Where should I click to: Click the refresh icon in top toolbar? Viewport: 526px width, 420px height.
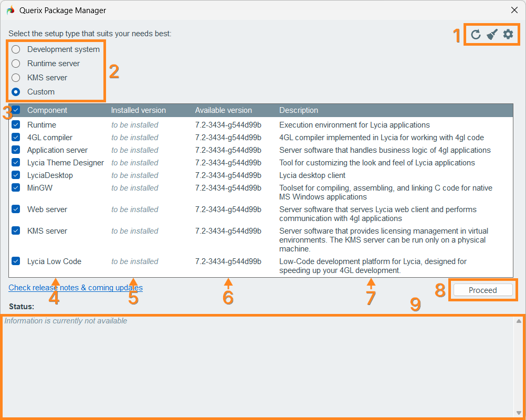tap(476, 35)
